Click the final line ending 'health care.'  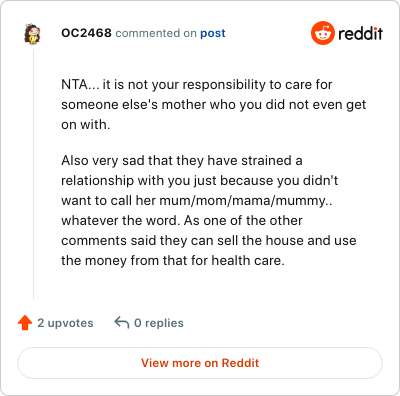(173, 260)
